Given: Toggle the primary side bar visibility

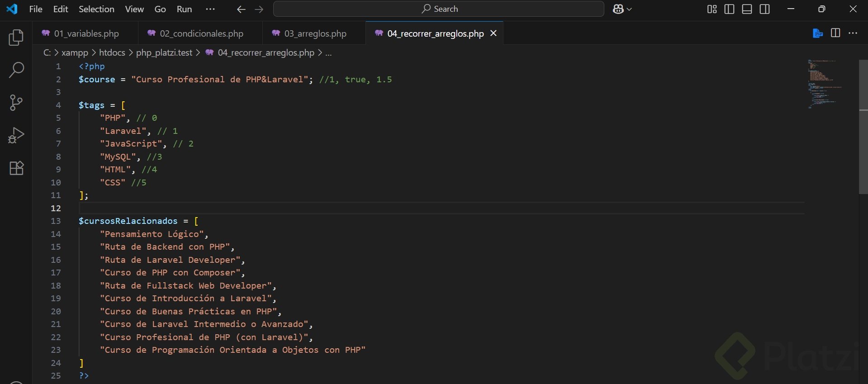Looking at the screenshot, I should pyautogui.click(x=729, y=9).
